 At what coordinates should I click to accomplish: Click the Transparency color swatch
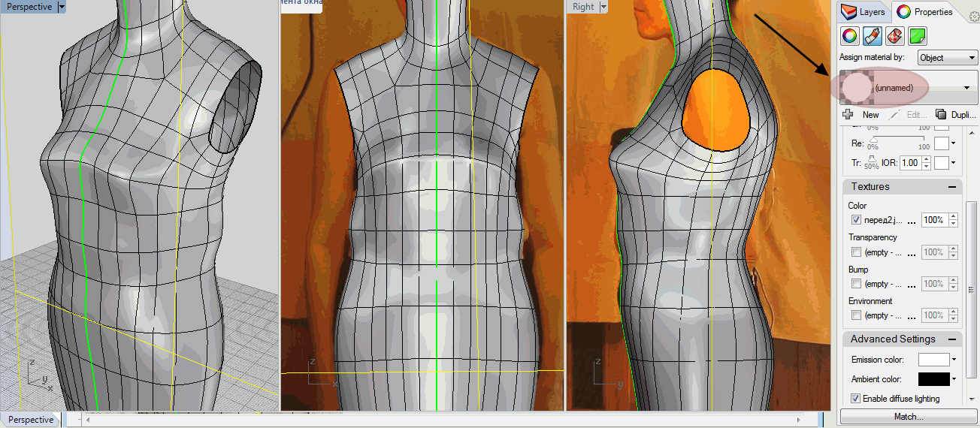pyautogui.click(x=942, y=163)
